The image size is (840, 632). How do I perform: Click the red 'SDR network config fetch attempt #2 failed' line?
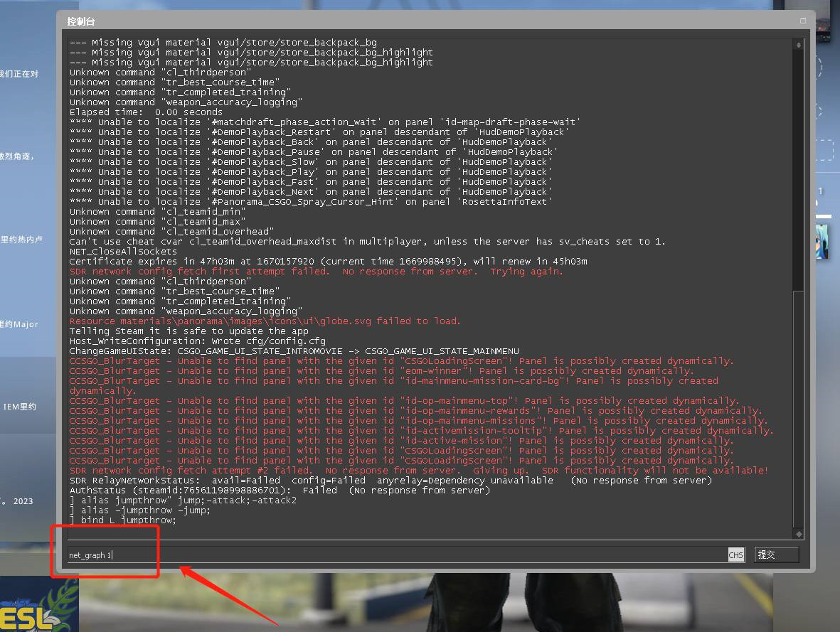418,471
